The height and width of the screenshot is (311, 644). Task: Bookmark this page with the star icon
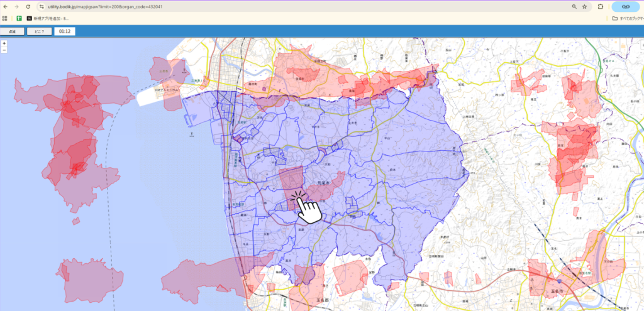click(585, 6)
